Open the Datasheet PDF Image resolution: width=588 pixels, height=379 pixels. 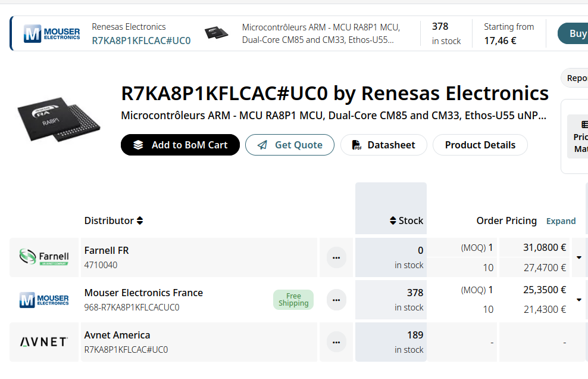[384, 145]
